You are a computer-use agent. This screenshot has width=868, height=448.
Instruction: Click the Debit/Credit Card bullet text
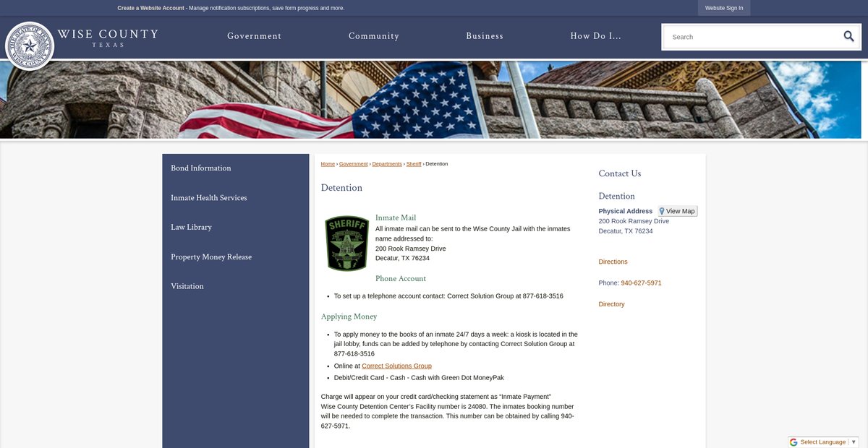click(419, 378)
